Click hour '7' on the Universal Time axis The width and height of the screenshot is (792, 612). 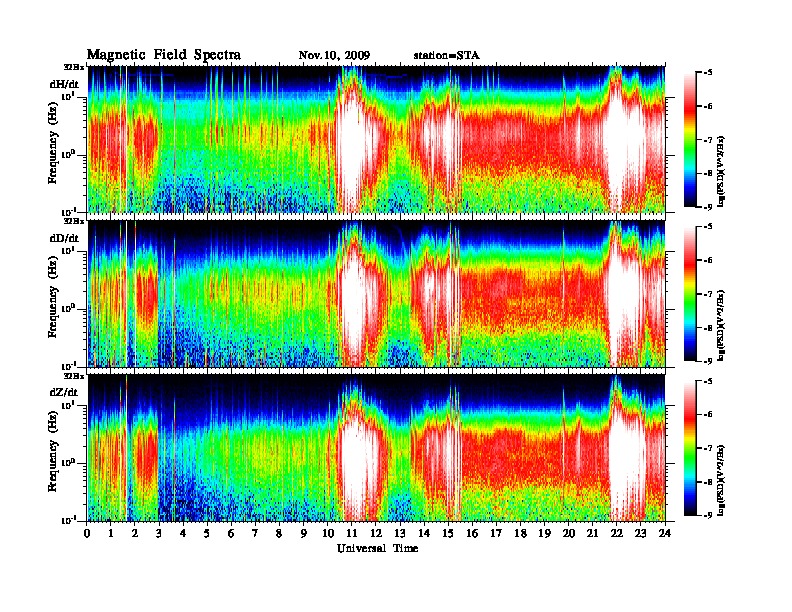pos(255,534)
